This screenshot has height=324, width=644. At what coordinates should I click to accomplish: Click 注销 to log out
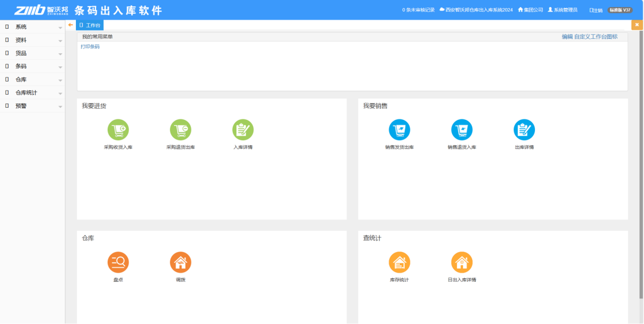(x=596, y=10)
